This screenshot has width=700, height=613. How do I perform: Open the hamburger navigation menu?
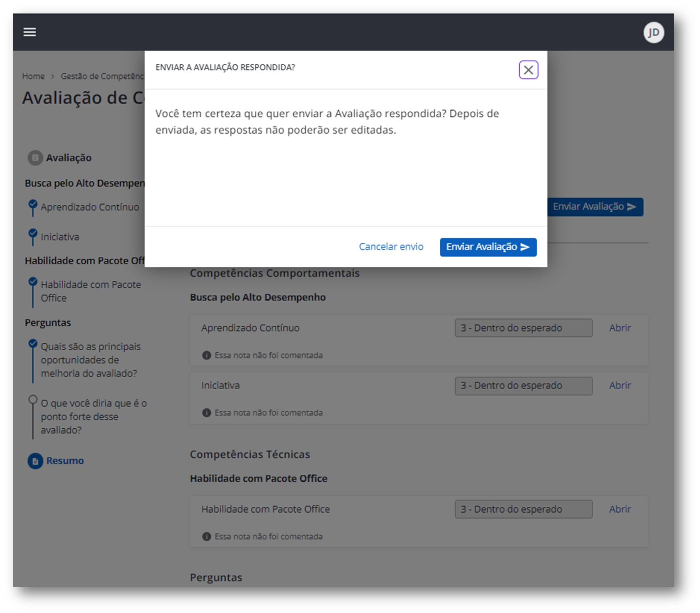tap(30, 32)
